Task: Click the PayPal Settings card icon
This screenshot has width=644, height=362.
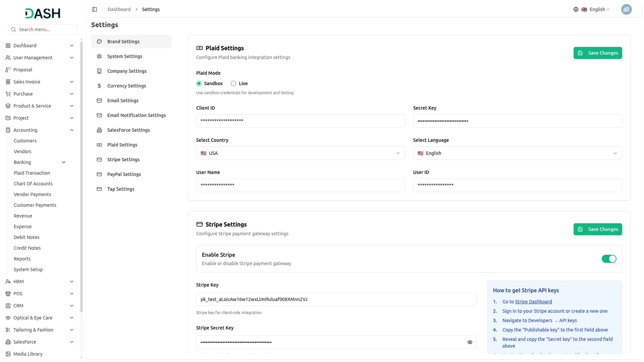Action: (x=99, y=174)
